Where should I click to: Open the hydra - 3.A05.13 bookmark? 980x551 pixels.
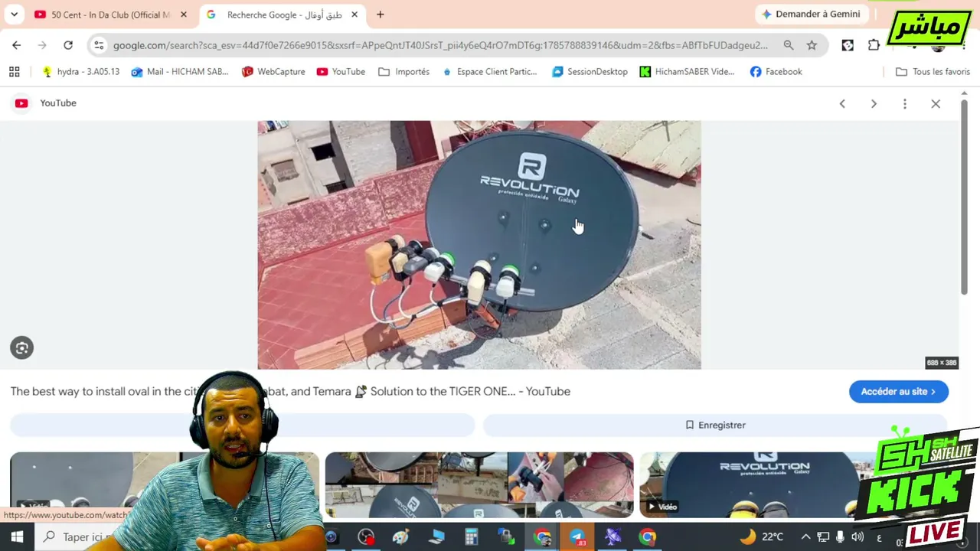tap(81, 71)
